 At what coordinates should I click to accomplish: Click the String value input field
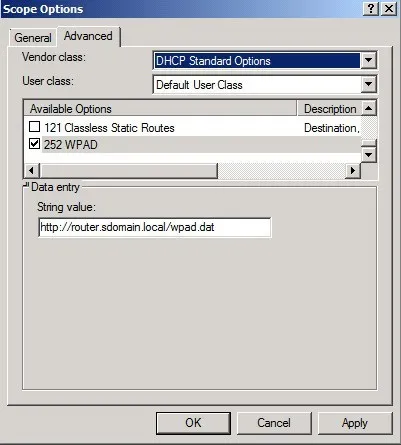[155, 227]
